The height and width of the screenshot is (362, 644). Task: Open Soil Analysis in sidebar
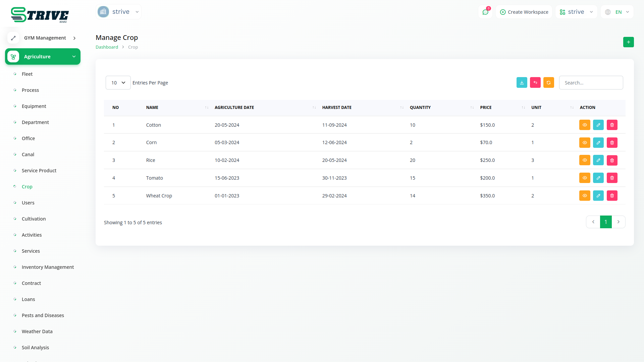pyautogui.click(x=35, y=348)
